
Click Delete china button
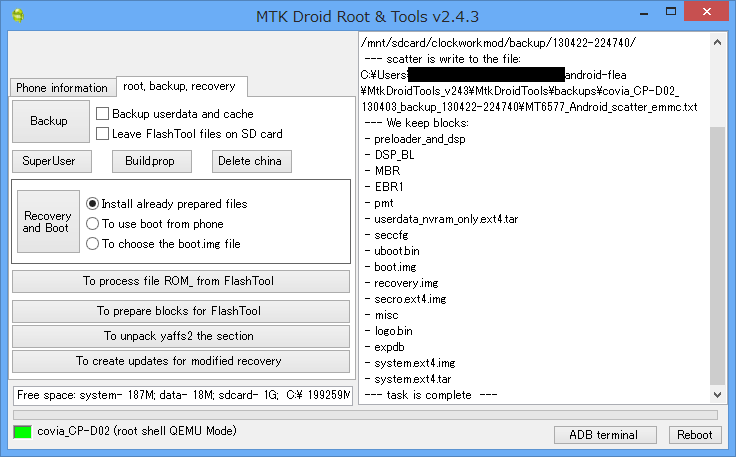pos(252,161)
